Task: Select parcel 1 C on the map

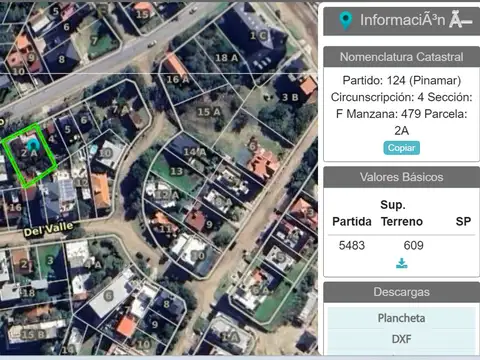Action: tap(258, 35)
